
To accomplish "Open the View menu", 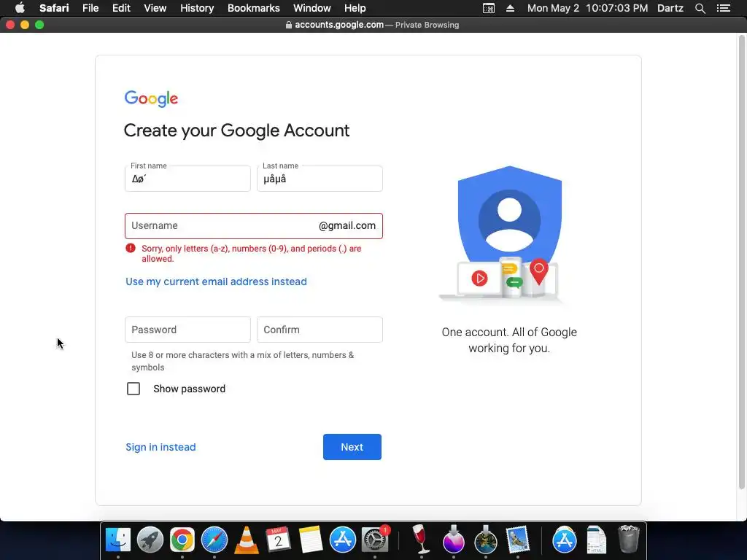I will pos(155,8).
